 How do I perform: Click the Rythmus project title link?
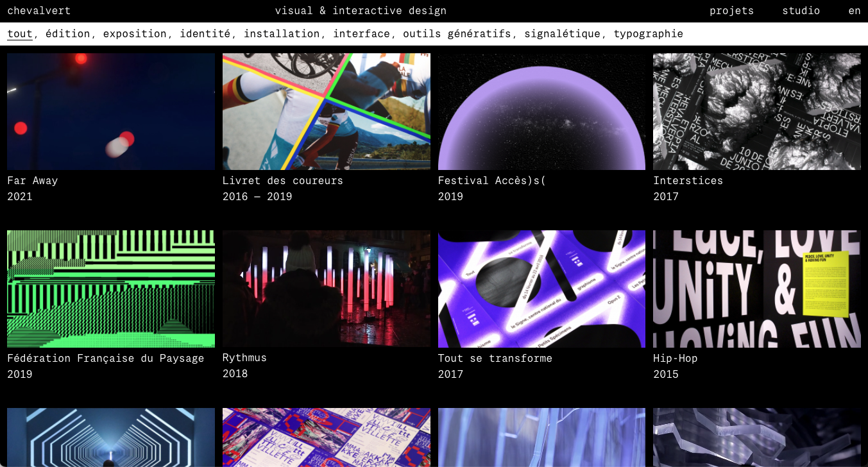tap(244, 358)
